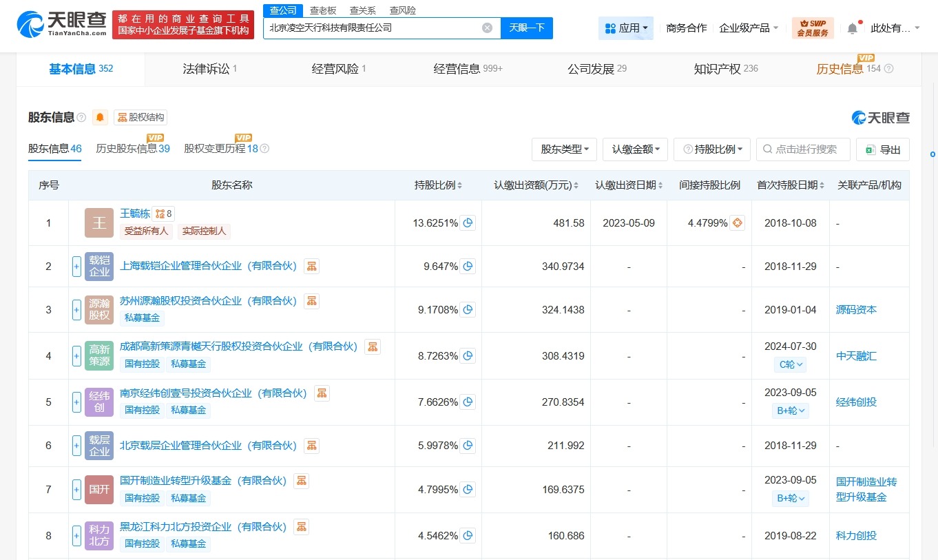Sort by 认缴出资额 column arrows

[x=576, y=185]
